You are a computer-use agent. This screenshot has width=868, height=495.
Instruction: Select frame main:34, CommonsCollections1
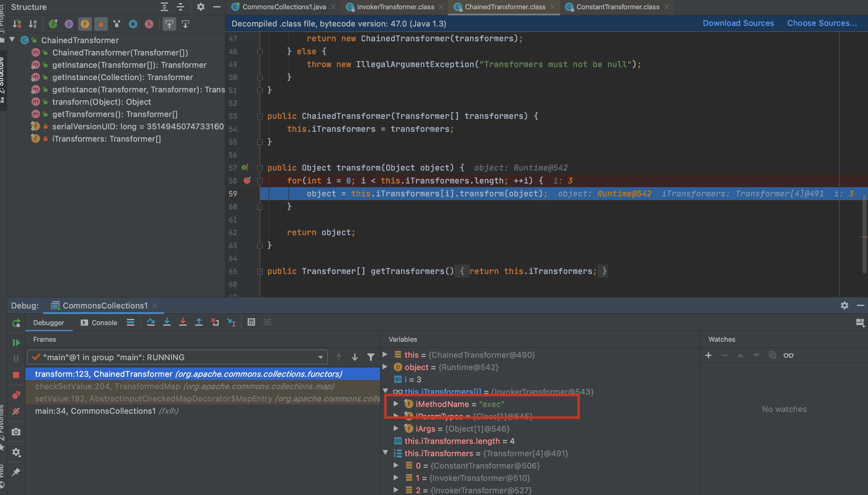tap(202, 411)
